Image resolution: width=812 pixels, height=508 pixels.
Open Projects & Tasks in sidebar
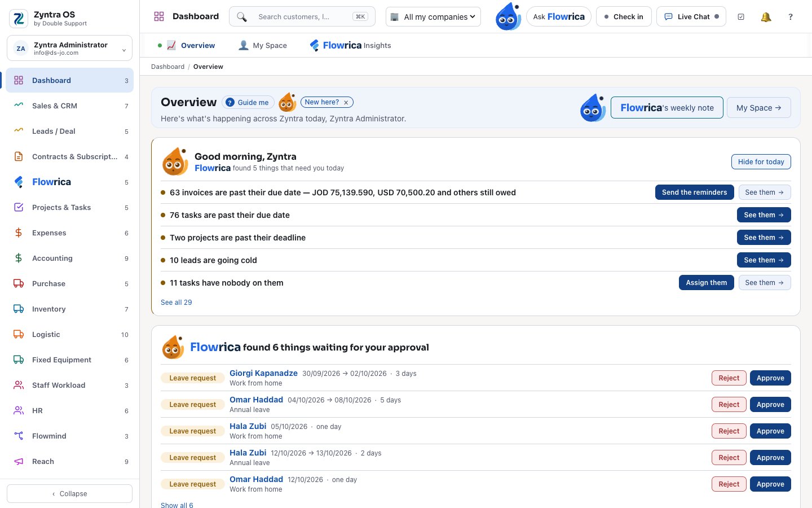coord(70,207)
